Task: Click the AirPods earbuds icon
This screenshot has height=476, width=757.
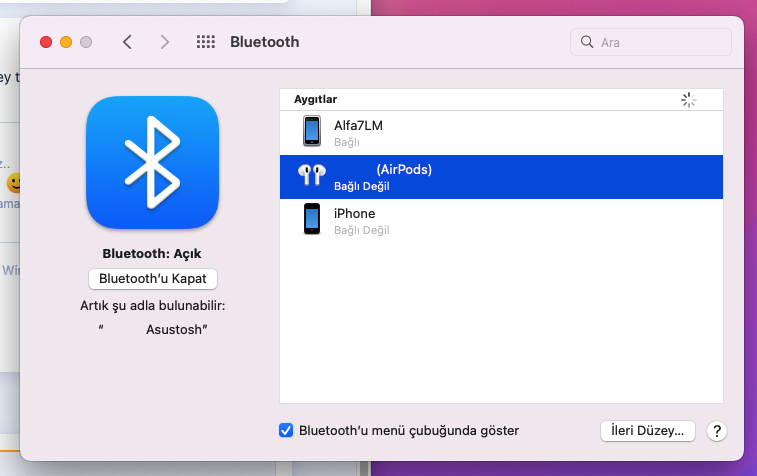Action: (311, 176)
